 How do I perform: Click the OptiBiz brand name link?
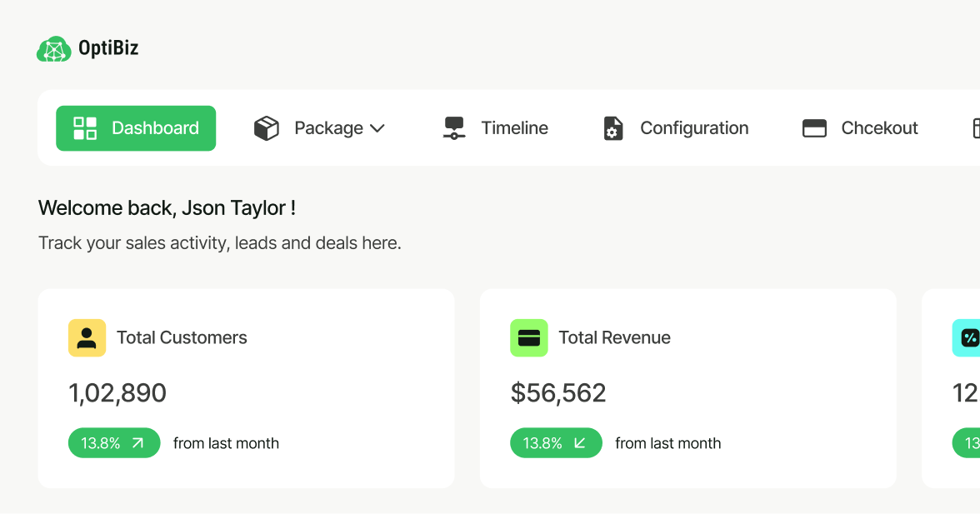coord(108,48)
